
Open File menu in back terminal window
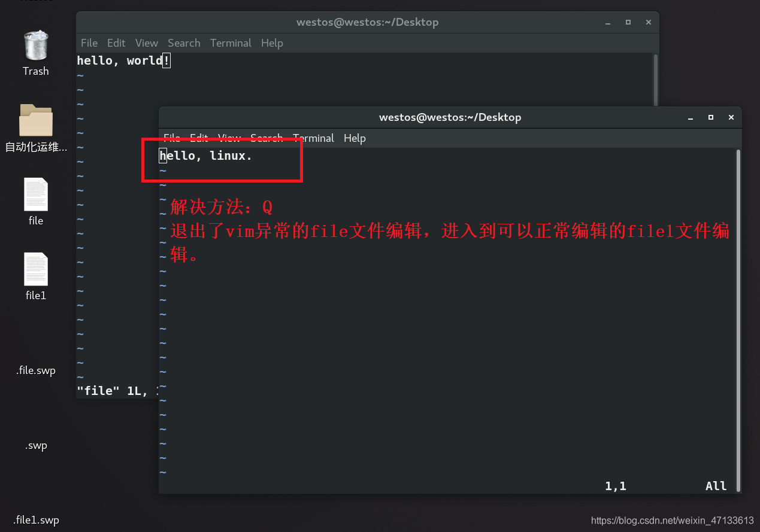tap(89, 43)
